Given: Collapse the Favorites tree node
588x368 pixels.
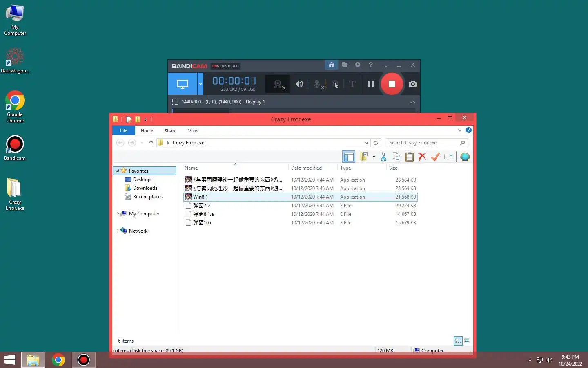Looking at the screenshot, I should [x=118, y=171].
